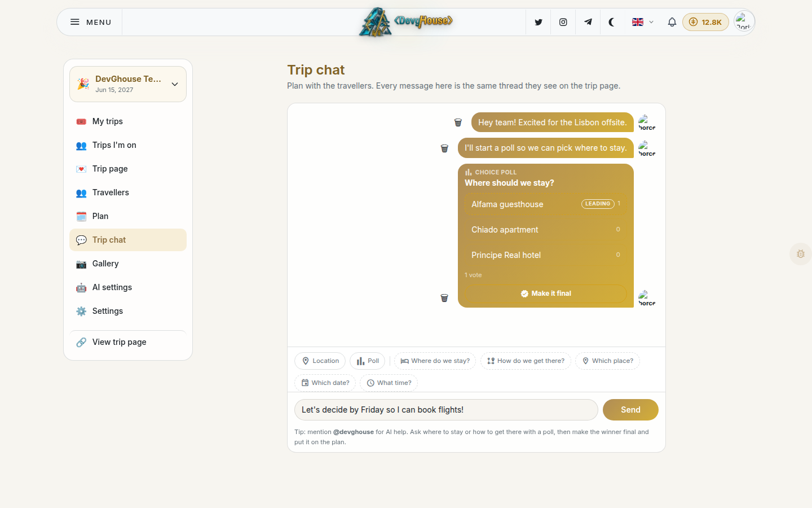Vote for Chiado apartment
The height and width of the screenshot is (508, 812).
tap(546, 230)
